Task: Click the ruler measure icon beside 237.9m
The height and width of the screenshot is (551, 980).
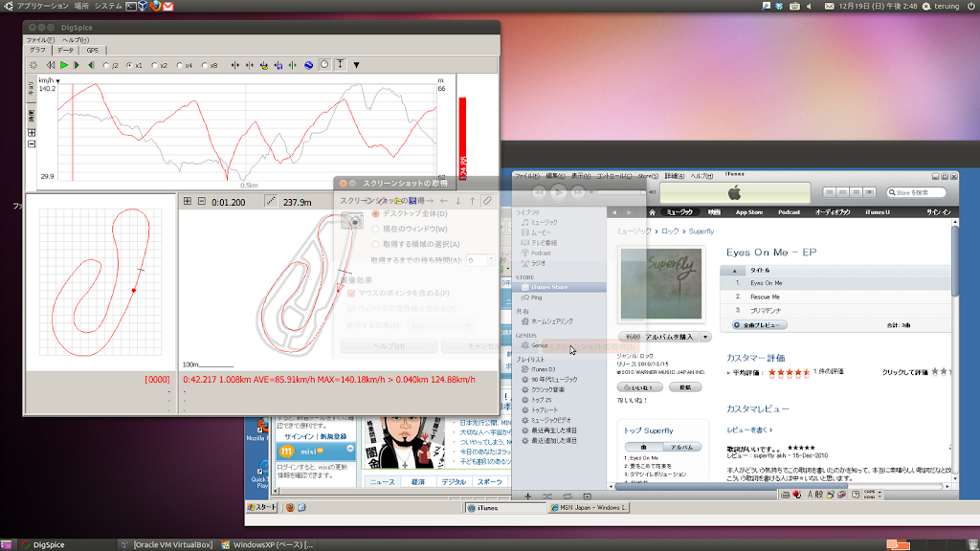Action: (271, 201)
